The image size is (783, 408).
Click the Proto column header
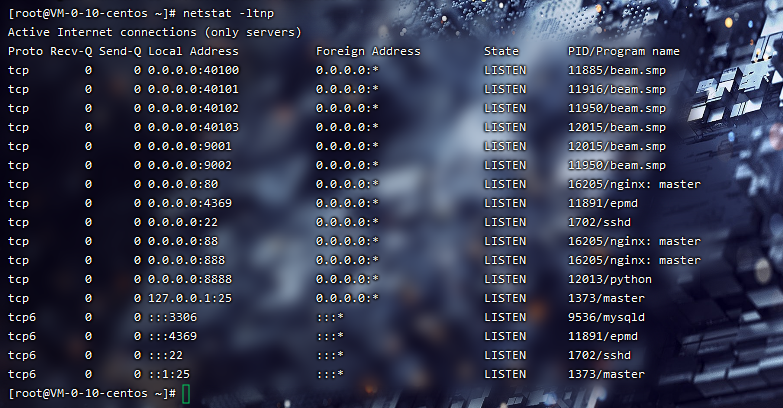(x=25, y=51)
